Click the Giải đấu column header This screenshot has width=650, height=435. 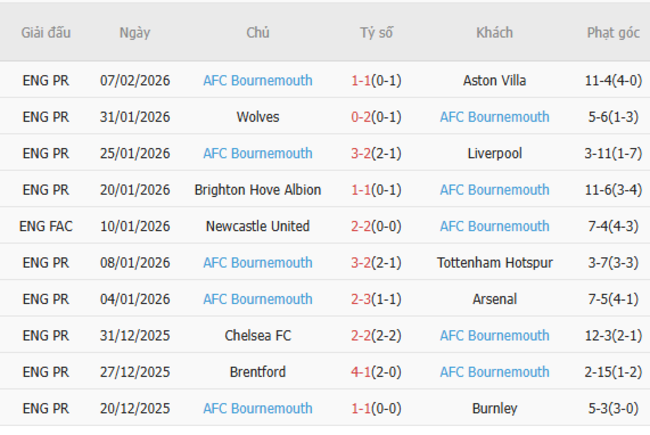point(46,32)
